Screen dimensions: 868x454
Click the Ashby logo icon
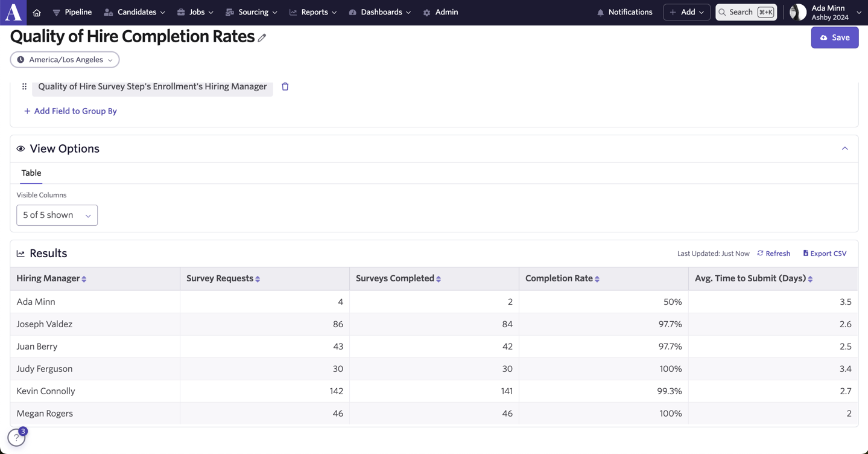13,12
